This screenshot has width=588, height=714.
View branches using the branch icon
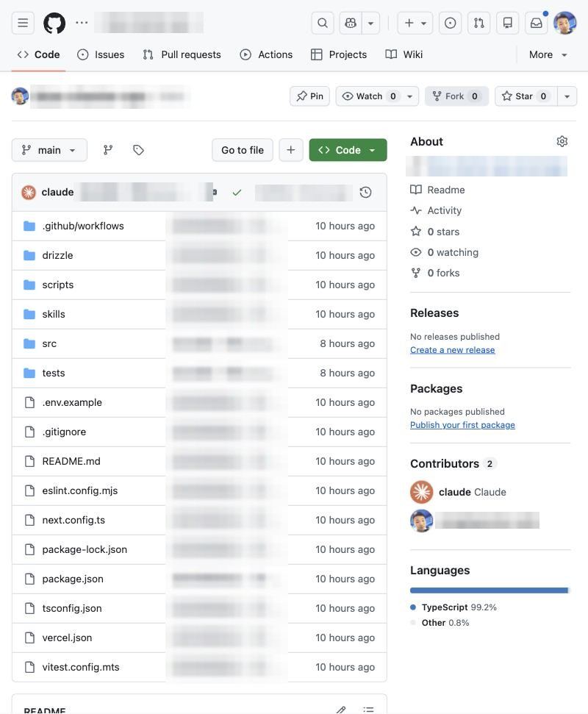click(x=108, y=150)
